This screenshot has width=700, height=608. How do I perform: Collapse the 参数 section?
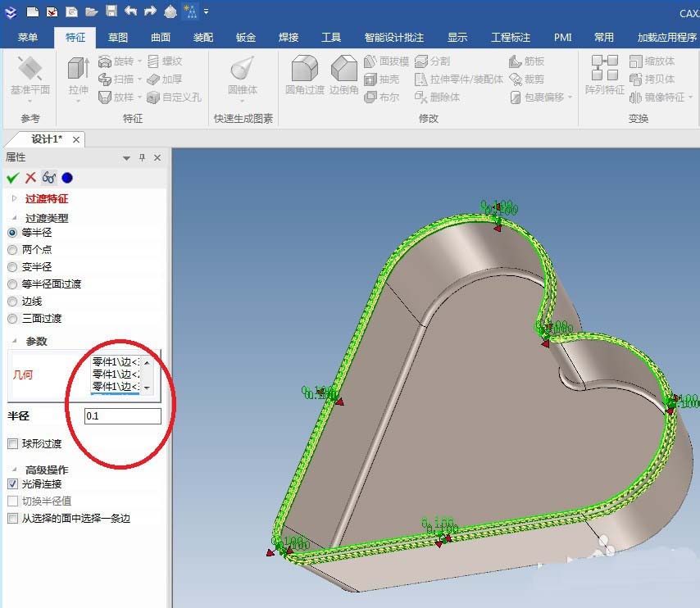pos(14,341)
